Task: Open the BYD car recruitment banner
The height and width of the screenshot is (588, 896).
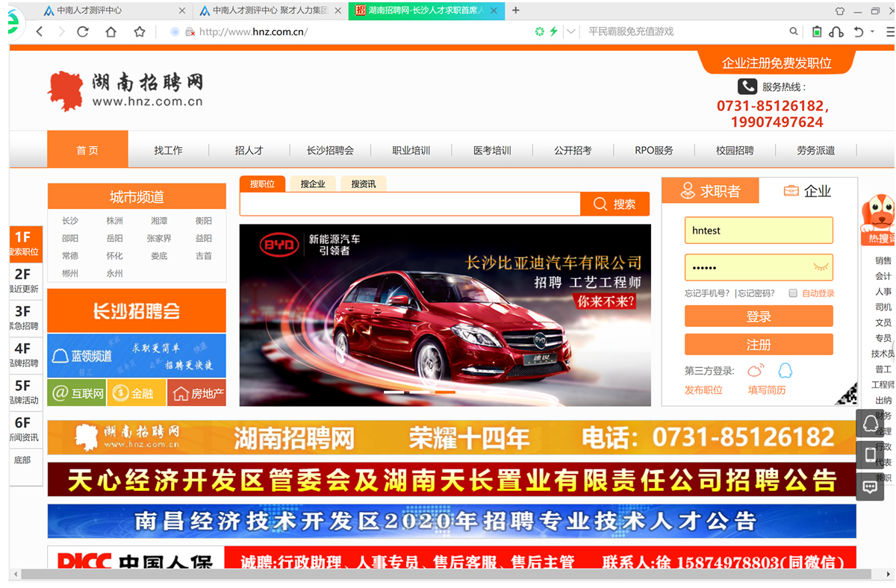Action: pyautogui.click(x=445, y=315)
